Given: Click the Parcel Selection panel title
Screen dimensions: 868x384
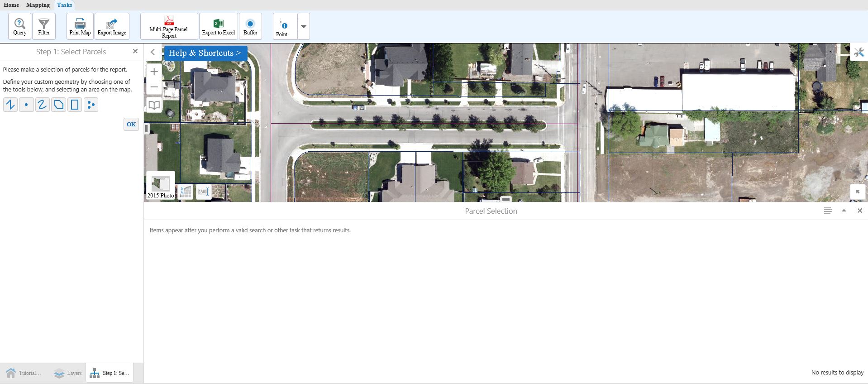Looking at the screenshot, I should (491, 211).
